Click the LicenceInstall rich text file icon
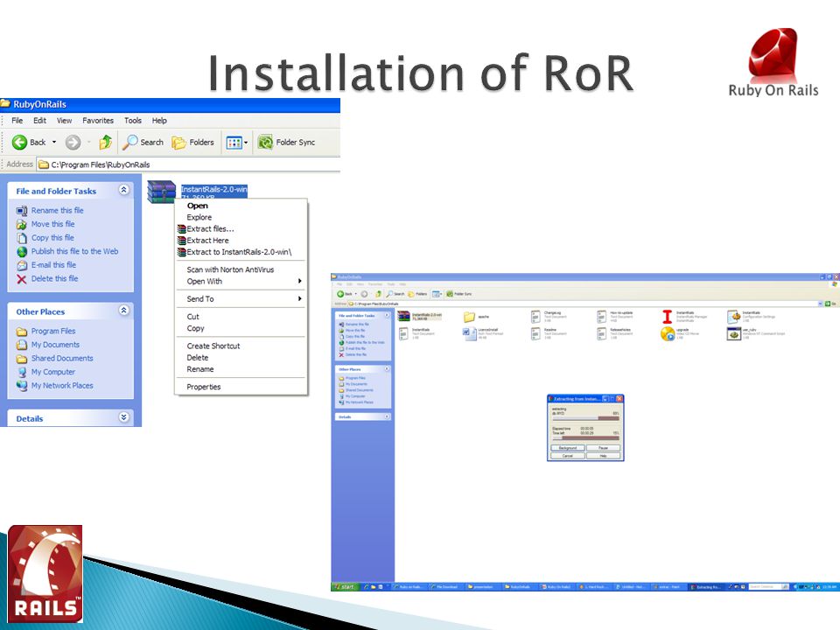 click(469, 334)
